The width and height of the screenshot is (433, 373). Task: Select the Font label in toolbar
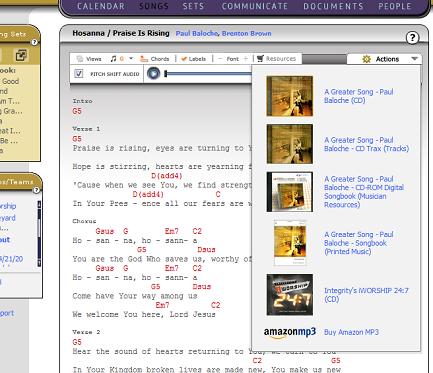[x=232, y=59]
